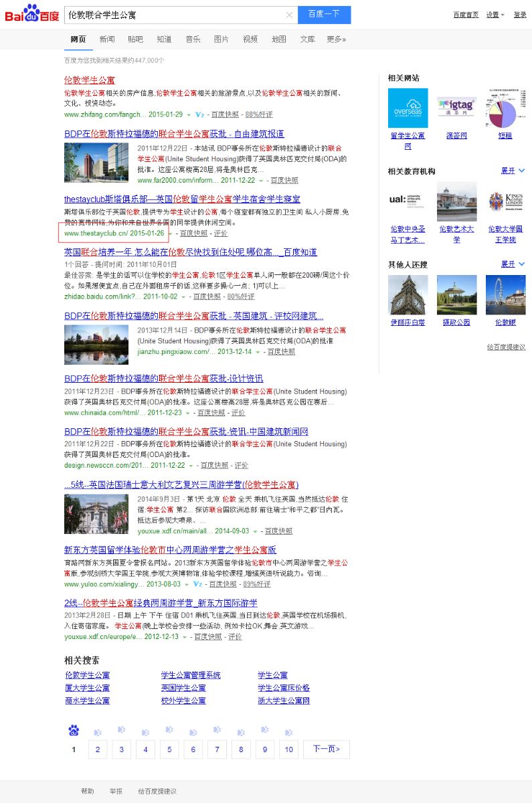
Task: Open the 地图 tab
Action: (x=279, y=39)
